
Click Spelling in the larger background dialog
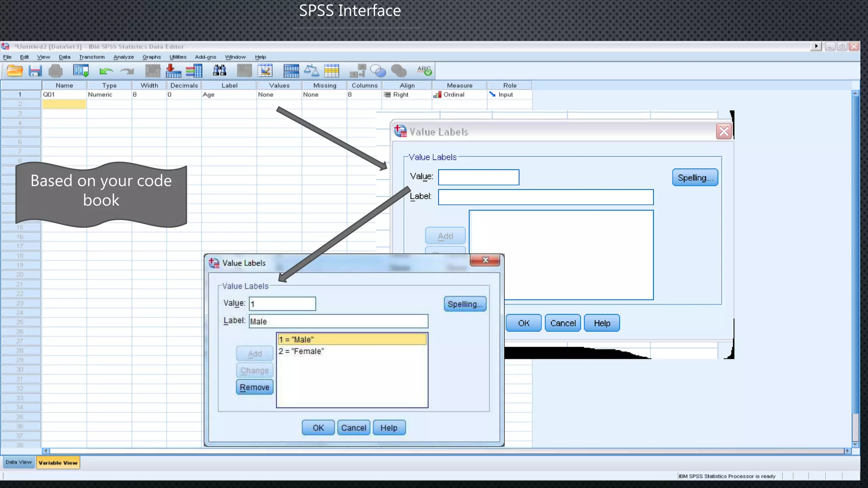tap(695, 177)
